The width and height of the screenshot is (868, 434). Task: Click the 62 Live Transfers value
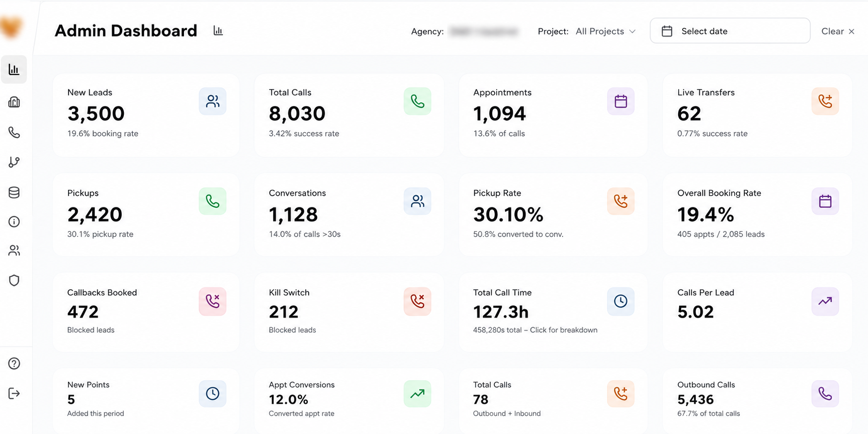click(x=689, y=114)
